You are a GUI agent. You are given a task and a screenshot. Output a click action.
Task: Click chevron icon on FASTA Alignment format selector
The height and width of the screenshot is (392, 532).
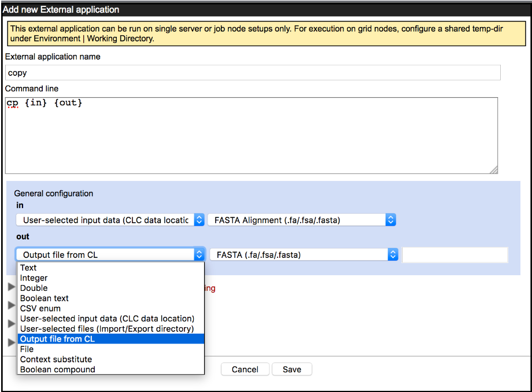(390, 220)
